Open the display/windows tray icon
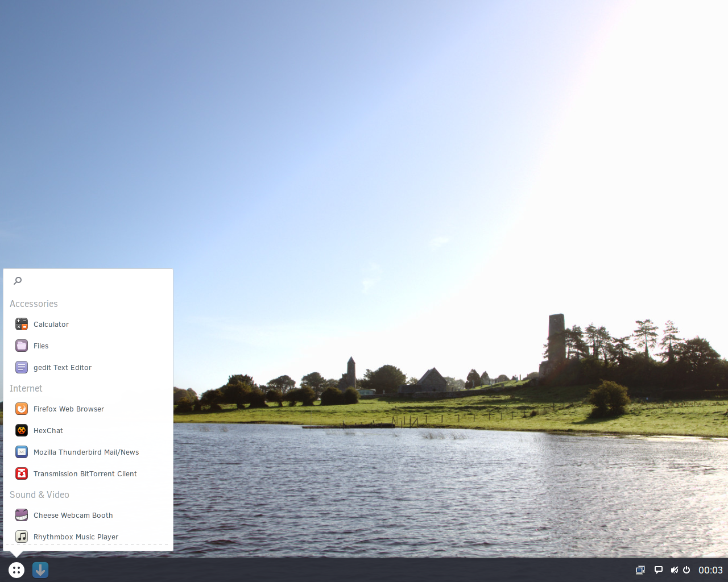Viewport: 728px width, 582px height. pos(640,570)
